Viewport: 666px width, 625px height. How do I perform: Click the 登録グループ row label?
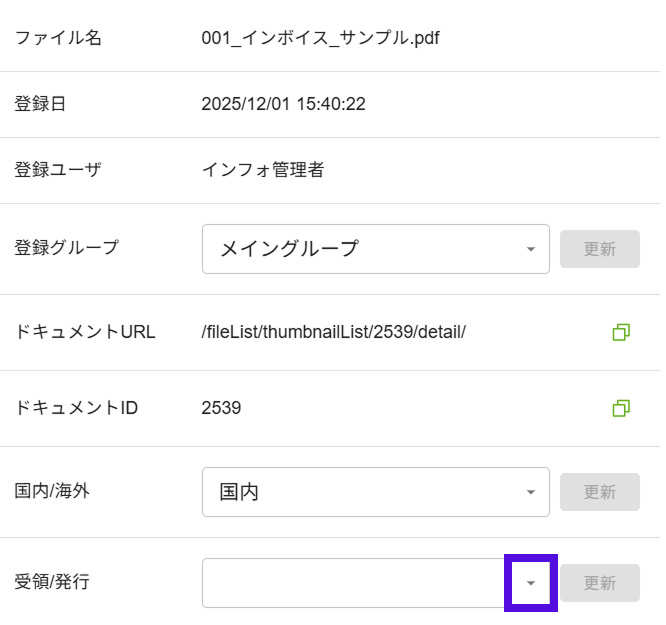(x=66, y=248)
